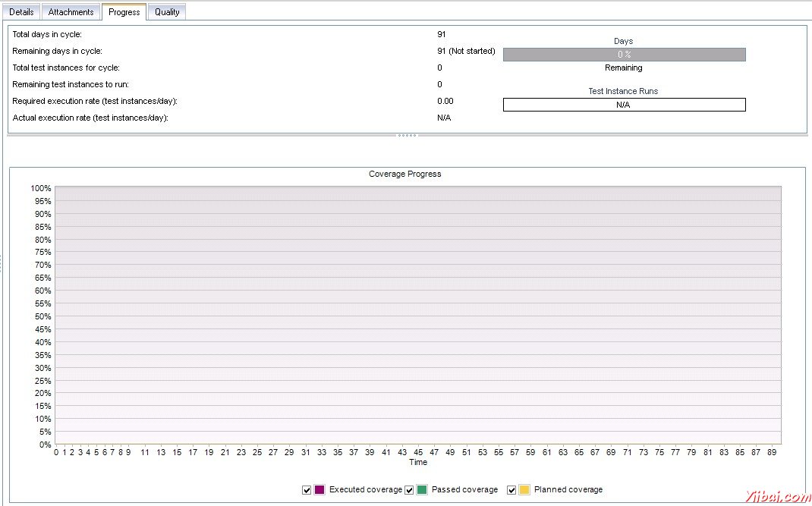Click the Executed coverage legend label

(x=365, y=490)
